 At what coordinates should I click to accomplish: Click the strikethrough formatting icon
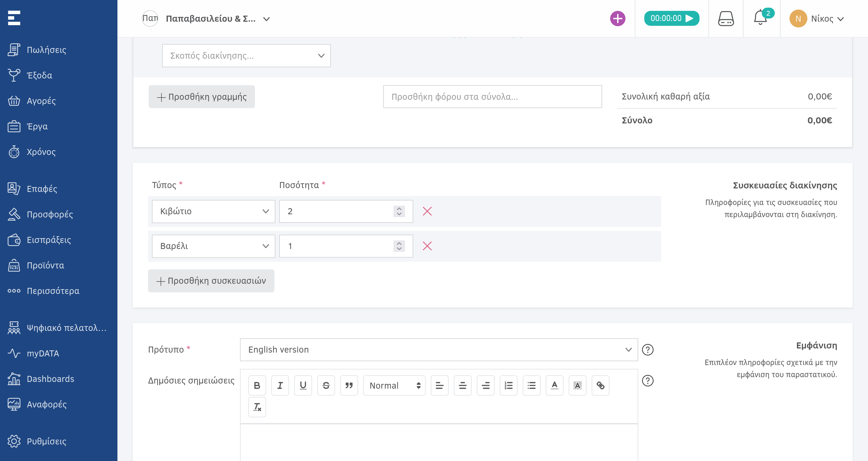pos(326,385)
